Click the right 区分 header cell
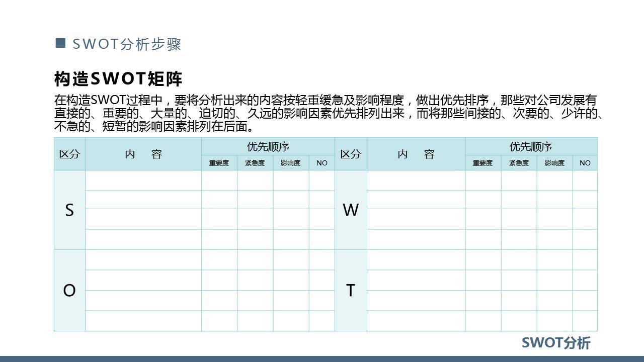 tap(351, 154)
